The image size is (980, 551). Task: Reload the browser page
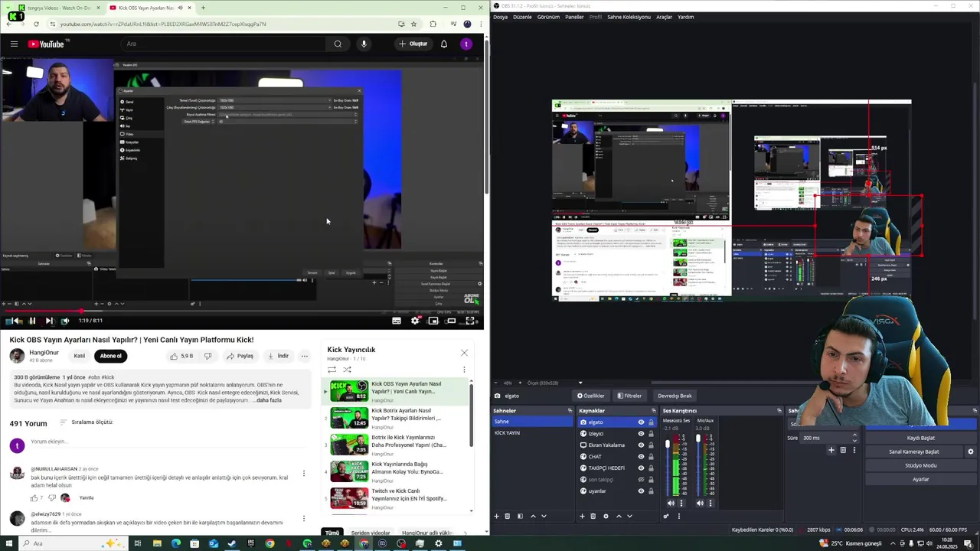point(36,24)
